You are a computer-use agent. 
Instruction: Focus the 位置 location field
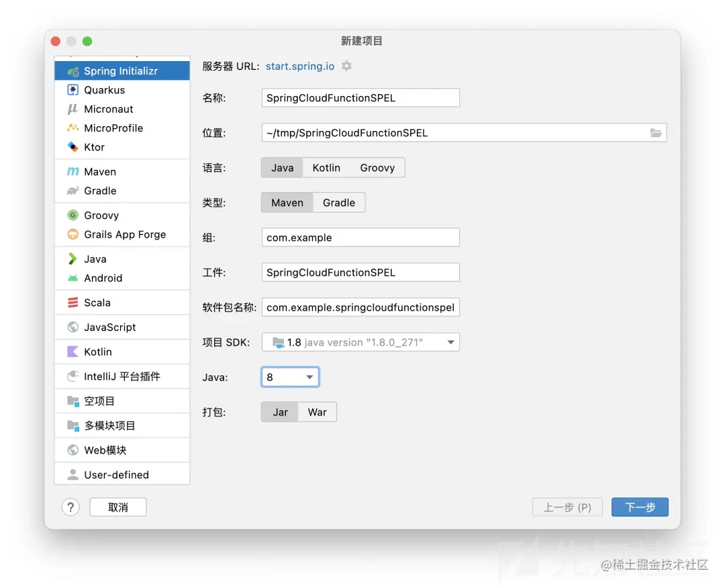tap(464, 133)
